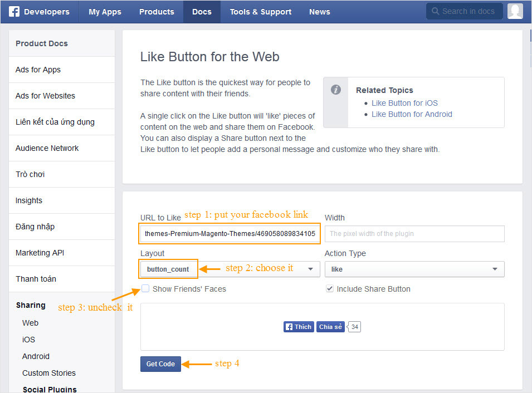Screen dimensions: 532x393
Task: Open Đăng nhập docs
Action: pyautogui.click(x=62, y=227)
